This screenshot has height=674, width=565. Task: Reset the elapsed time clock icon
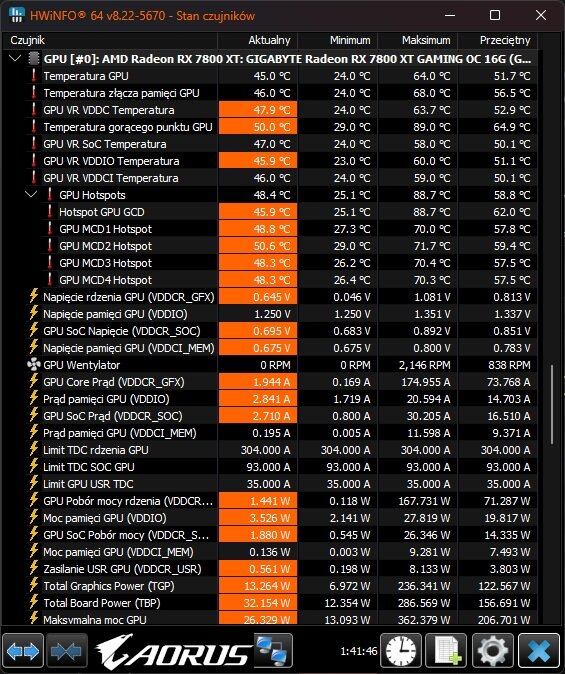401,651
